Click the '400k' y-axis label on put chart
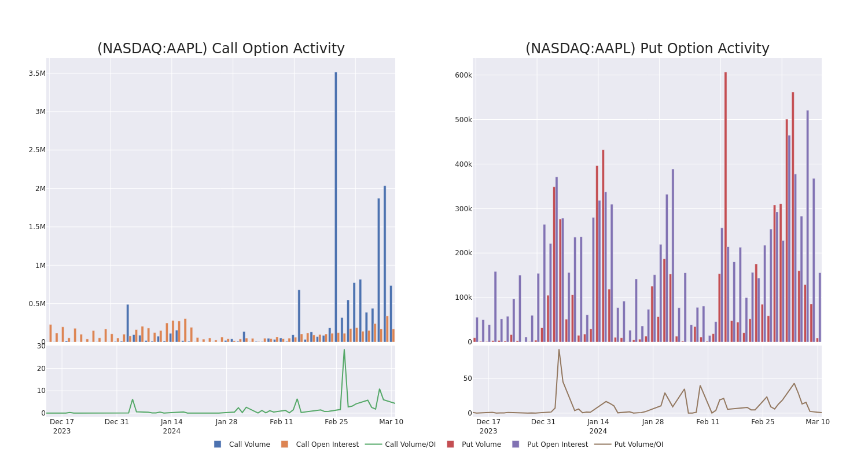Screen dimensions: 868x463 pyautogui.click(x=464, y=164)
